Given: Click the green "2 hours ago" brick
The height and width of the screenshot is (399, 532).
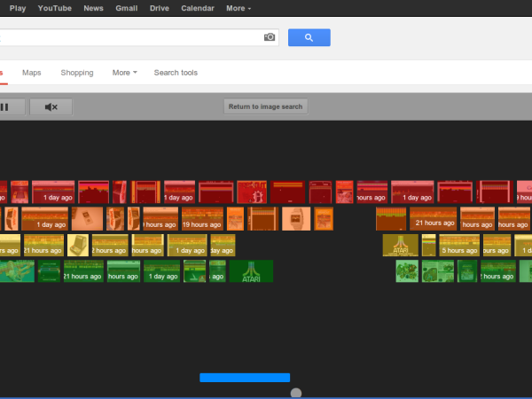Looking at the screenshot, I should point(497,271).
